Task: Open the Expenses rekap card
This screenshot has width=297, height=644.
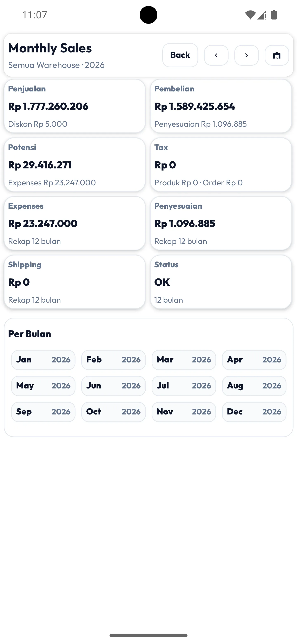Action: point(74,223)
